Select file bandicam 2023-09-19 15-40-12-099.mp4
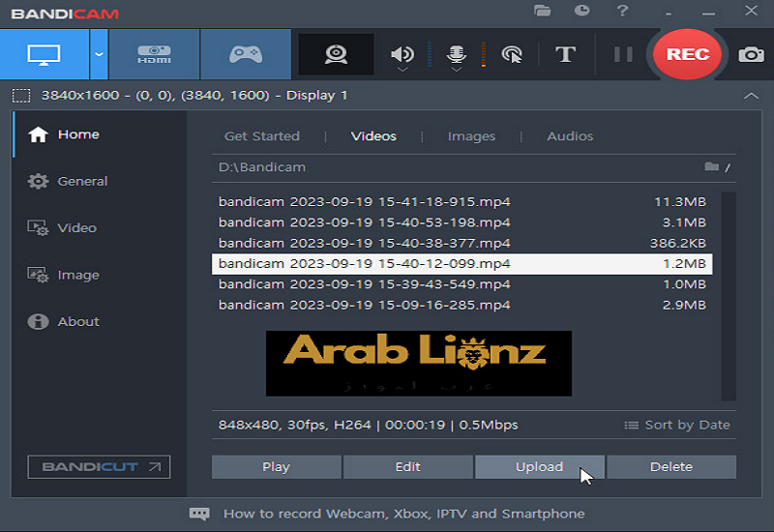This screenshot has width=774, height=532. (x=462, y=264)
